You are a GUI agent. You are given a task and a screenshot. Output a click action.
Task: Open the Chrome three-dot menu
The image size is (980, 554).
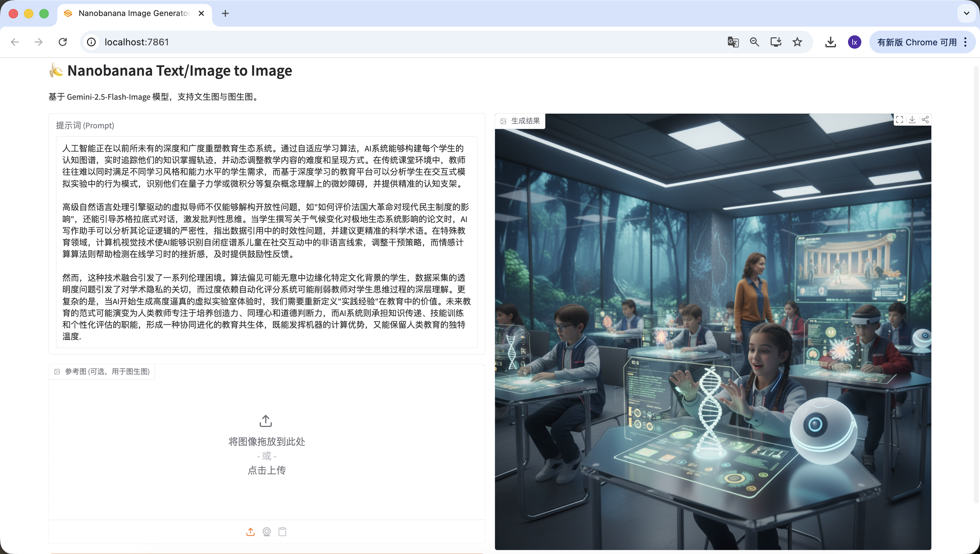(x=966, y=42)
